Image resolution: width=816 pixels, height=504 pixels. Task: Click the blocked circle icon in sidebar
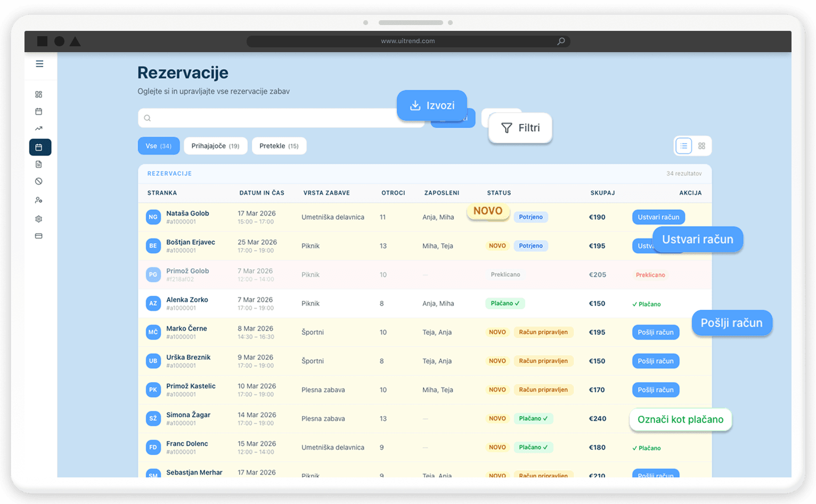(x=39, y=181)
